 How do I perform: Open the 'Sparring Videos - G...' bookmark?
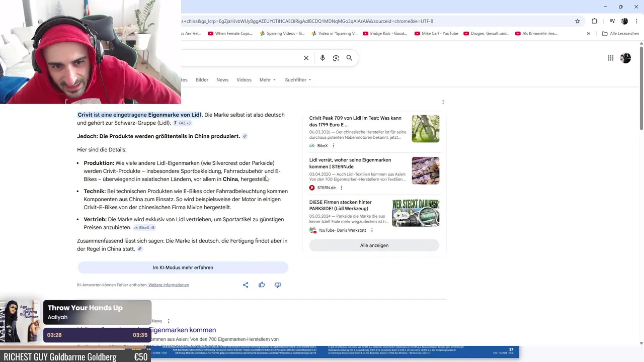[x=282, y=34]
